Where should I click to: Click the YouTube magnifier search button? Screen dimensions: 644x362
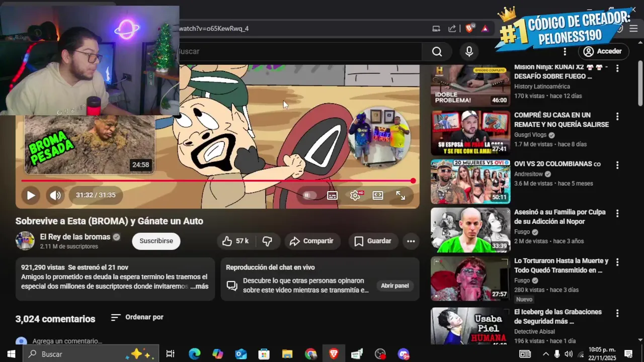[437, 51]
